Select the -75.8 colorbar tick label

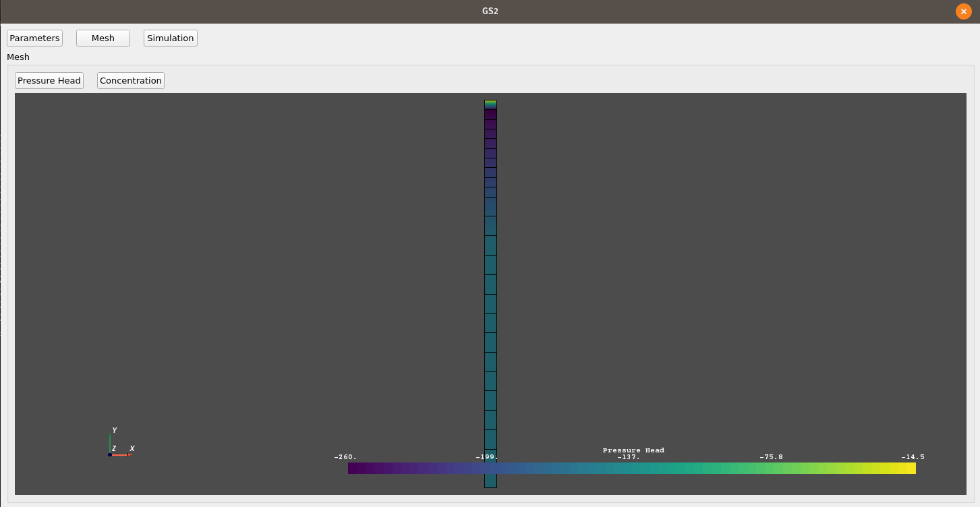771,457
